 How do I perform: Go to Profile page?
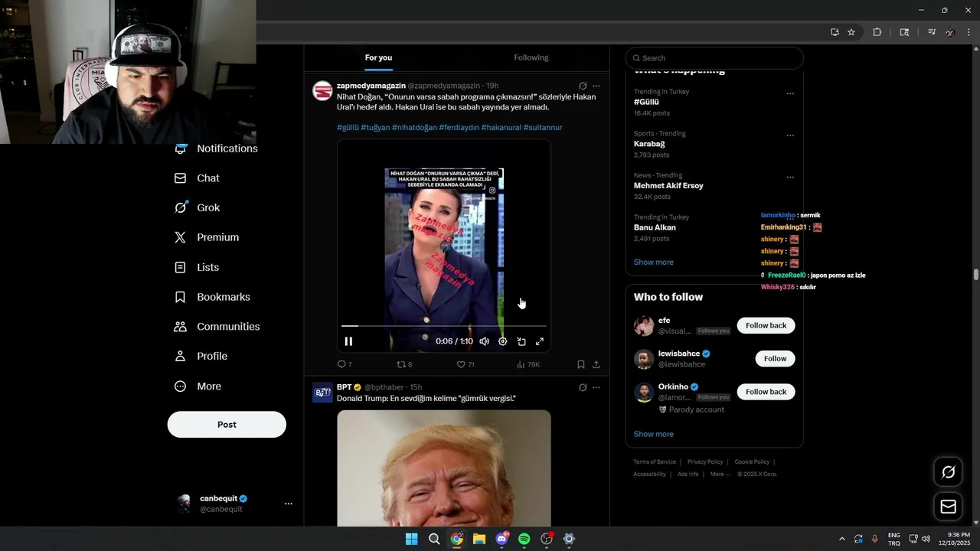pos(201,356)
